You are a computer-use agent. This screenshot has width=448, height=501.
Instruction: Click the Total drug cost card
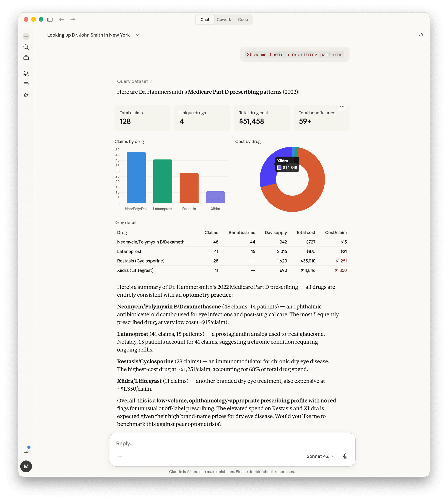click(x=262, y=118)
